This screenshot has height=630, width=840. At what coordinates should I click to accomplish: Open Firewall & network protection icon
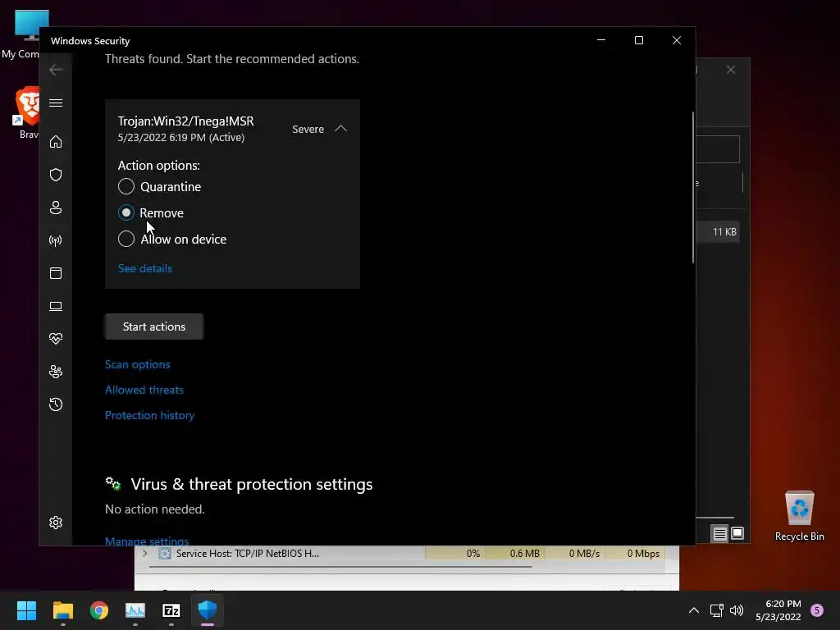(x=56, y=240)
